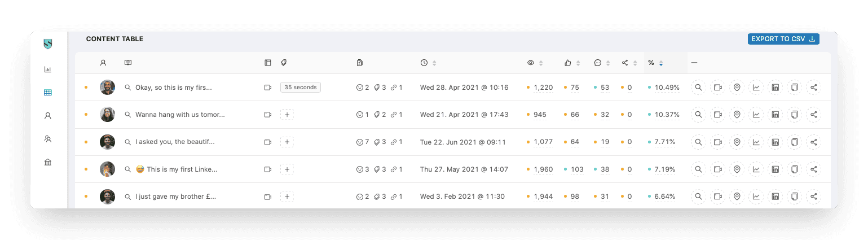Open LinkedIn link for the first post
Viewport: 868px width, 240px height.
pyautogui.click(x=775, y=88)
